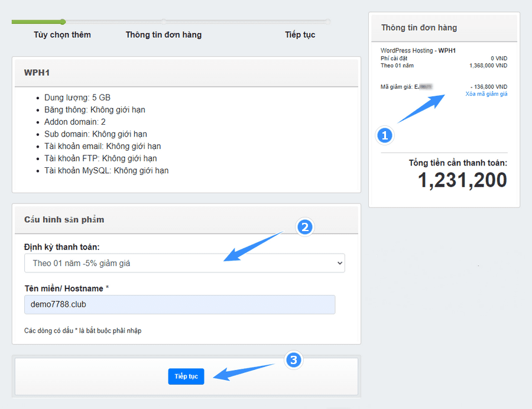Click Tài khoản MySQL: Không giới hạn
The height and width of the screenshot is (409, 532).
pyautogui.click(x=106, y=171)
